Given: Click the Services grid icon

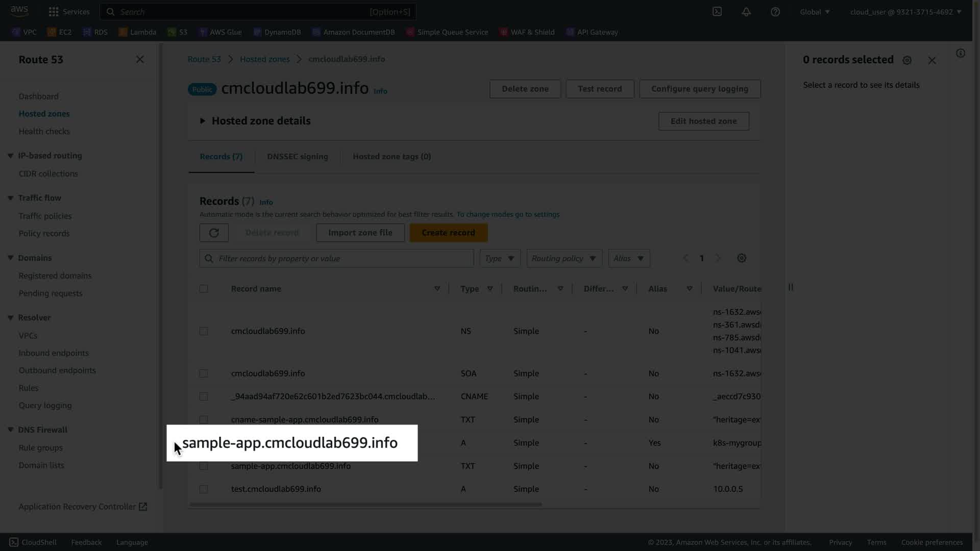Looking at the screenshot, I should [x=54, y=12].
